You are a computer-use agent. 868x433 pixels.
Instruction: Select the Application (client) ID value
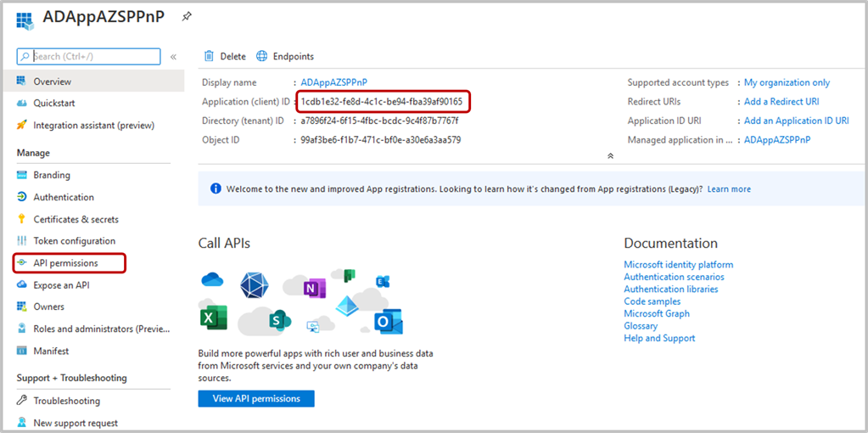coord(382,101)
